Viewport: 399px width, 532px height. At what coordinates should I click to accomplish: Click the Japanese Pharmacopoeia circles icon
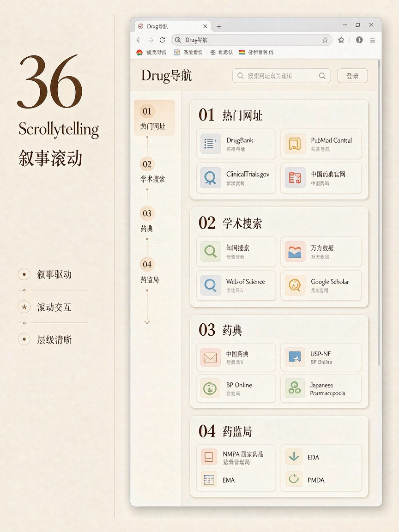point(295,388)
